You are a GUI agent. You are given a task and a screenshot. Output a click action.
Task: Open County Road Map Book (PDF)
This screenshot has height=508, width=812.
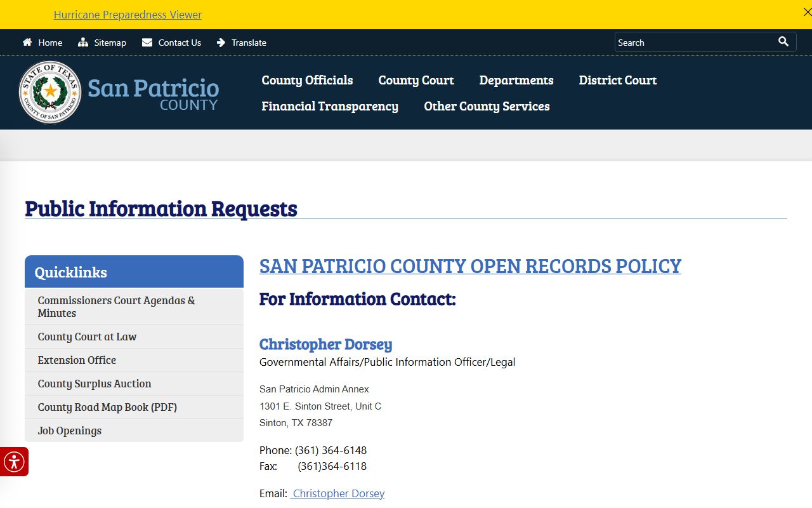click(x=134, y=407)
